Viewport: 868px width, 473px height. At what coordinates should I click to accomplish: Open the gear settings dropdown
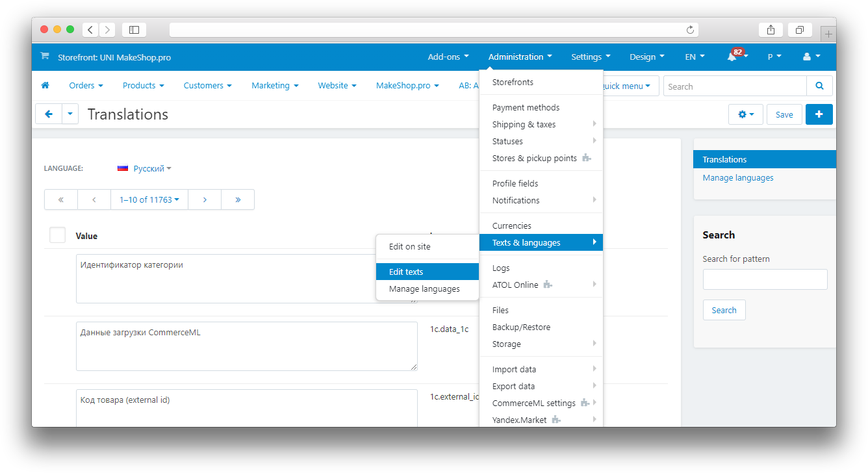[x=745, y=114]
